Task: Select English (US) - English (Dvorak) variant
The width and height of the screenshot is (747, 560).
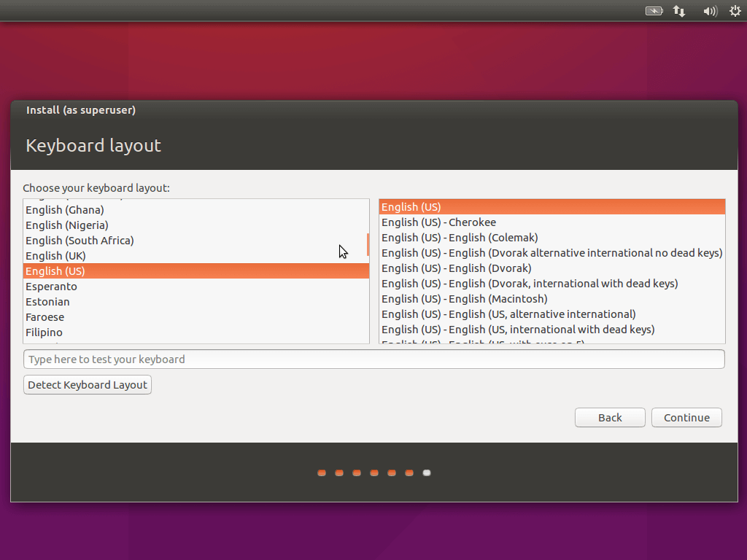Action: pos(551,268)
